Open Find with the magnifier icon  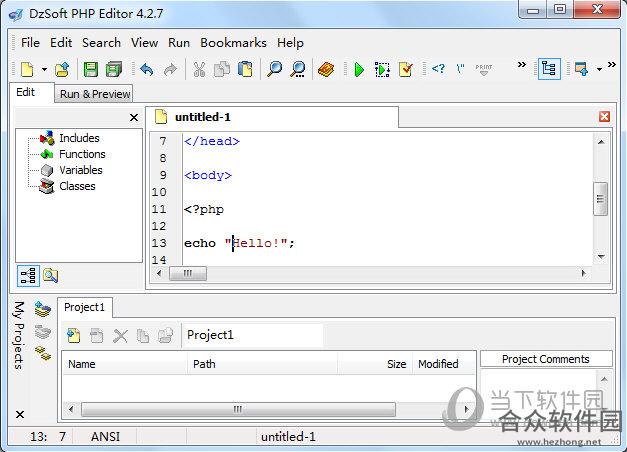coord(274,70)
